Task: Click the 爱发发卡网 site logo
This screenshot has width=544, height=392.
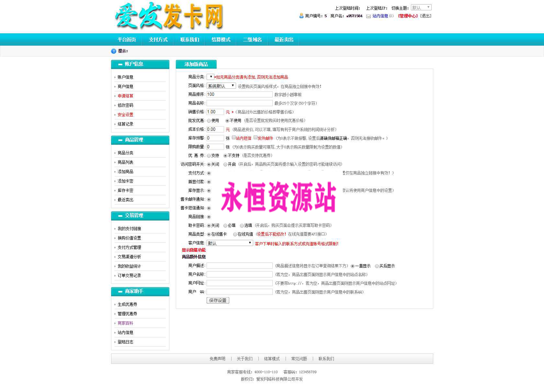Action: tap(169, 16)
